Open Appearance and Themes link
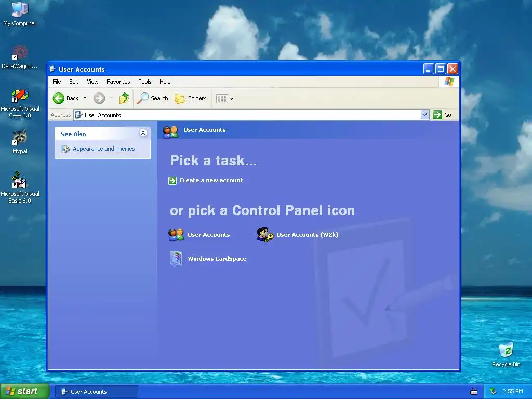532x399 pixels. (x=104, y=149)
